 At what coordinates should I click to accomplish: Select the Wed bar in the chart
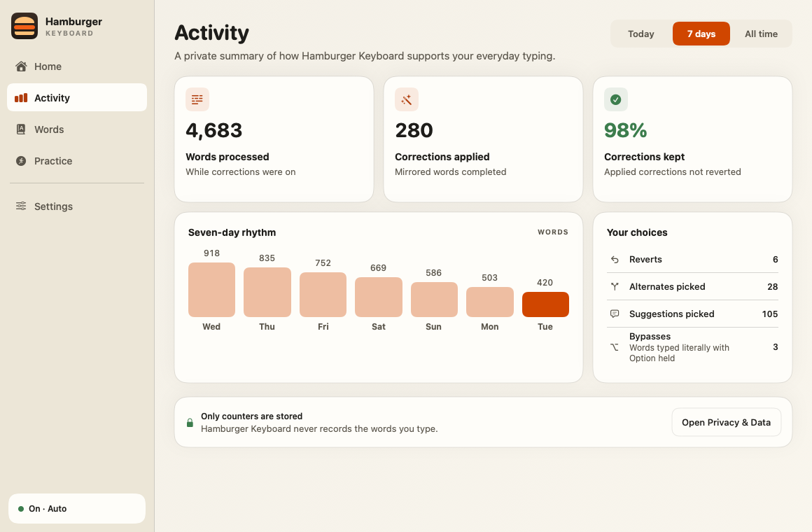[211, 290]
